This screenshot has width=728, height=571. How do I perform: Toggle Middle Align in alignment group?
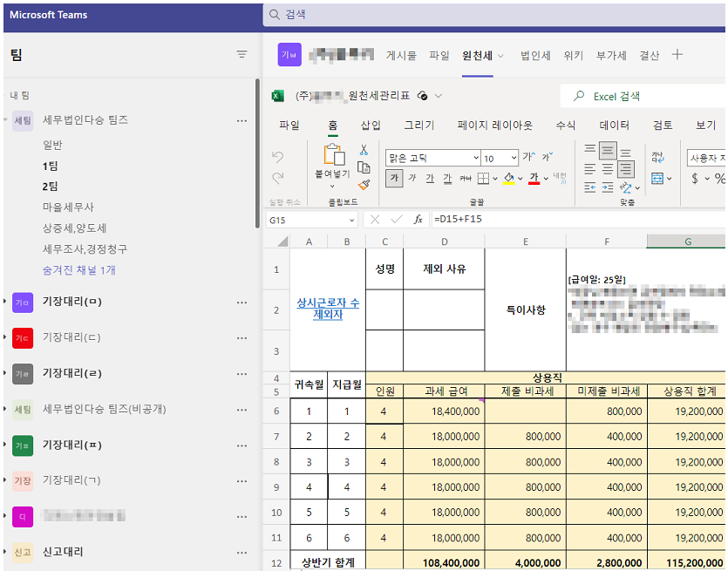[x=608, y=151]
